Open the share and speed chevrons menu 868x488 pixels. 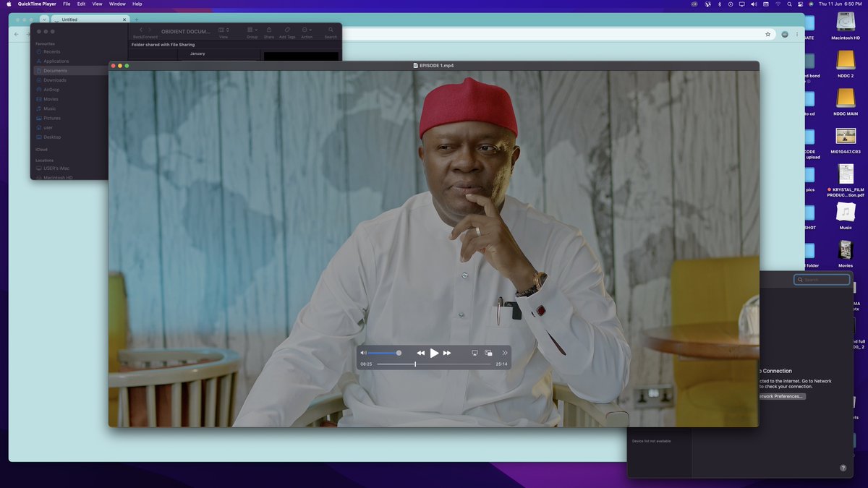(x=504, y=353)
